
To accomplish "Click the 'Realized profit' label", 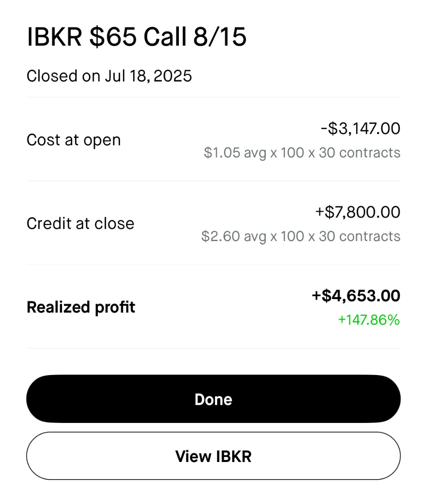I will point(81,307).
